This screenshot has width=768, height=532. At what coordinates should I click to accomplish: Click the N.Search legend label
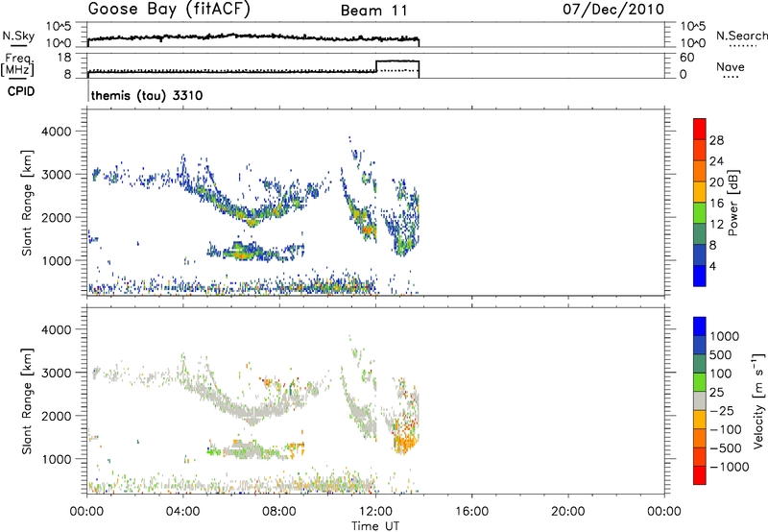(x=742, y=36)
